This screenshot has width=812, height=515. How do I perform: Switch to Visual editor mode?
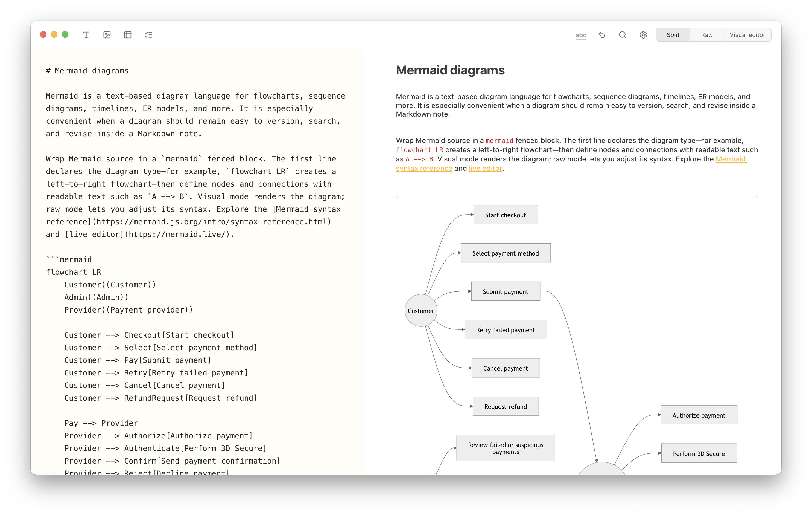point(747,35)
